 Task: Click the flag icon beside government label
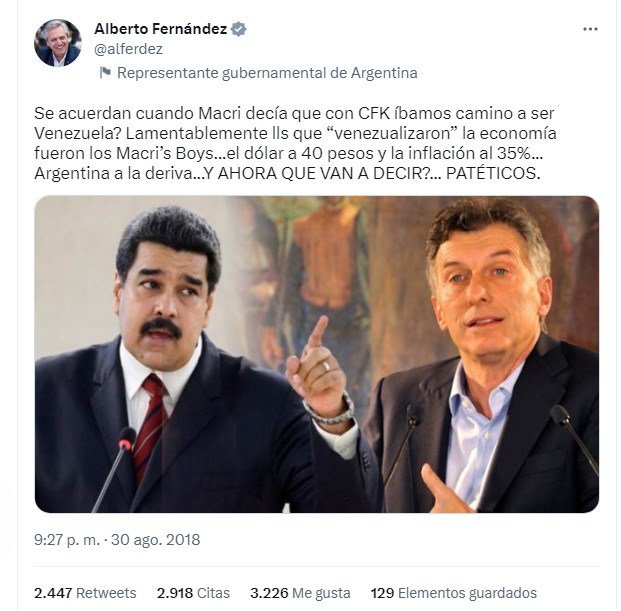click(105, 73)
